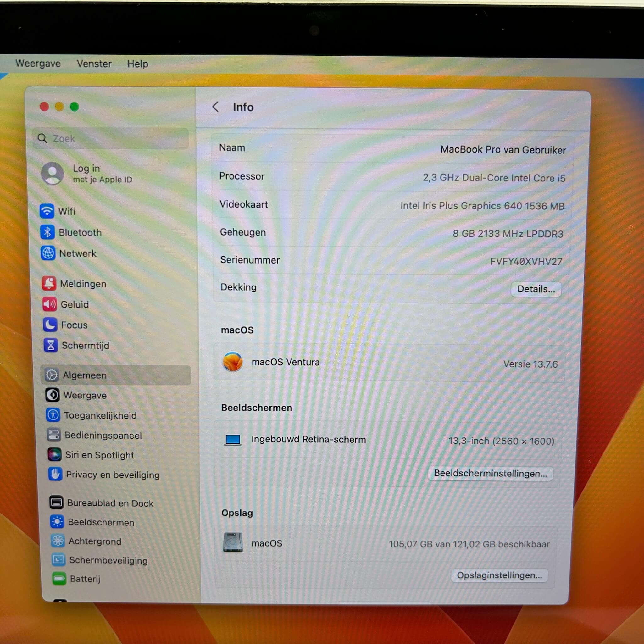Select the Netwerk globe icon
Viewport: 644px width, 644px height.
tap(48, 253)
